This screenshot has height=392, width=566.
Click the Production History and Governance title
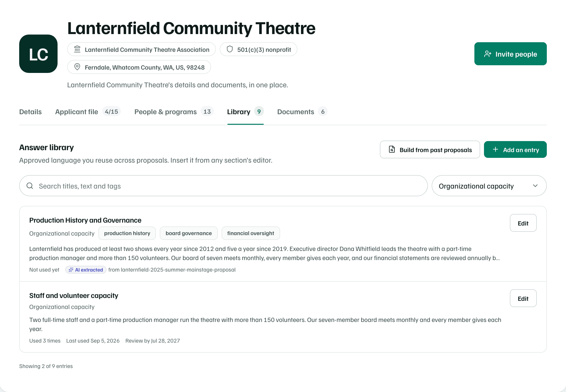coord(85,220)
